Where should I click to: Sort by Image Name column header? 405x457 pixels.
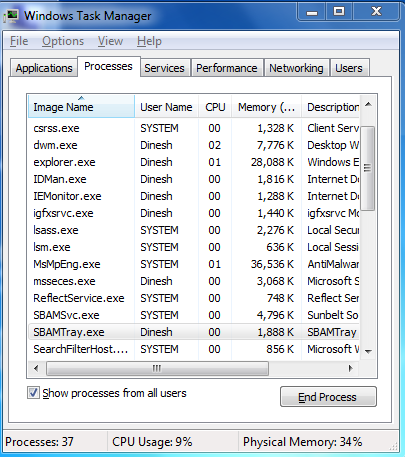pyautogui.click(x=81, y=107)
